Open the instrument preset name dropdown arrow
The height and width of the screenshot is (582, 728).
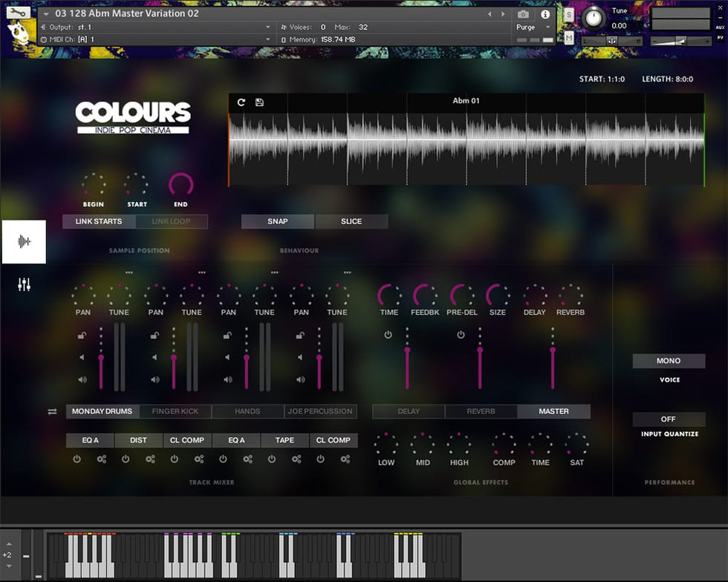click(46, 14)
